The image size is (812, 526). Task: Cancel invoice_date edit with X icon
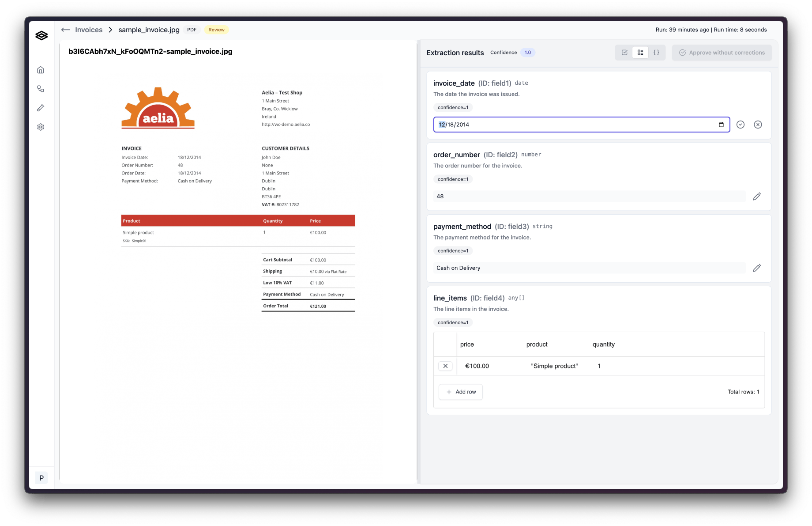pyautogui.click(x=757, y=125)
